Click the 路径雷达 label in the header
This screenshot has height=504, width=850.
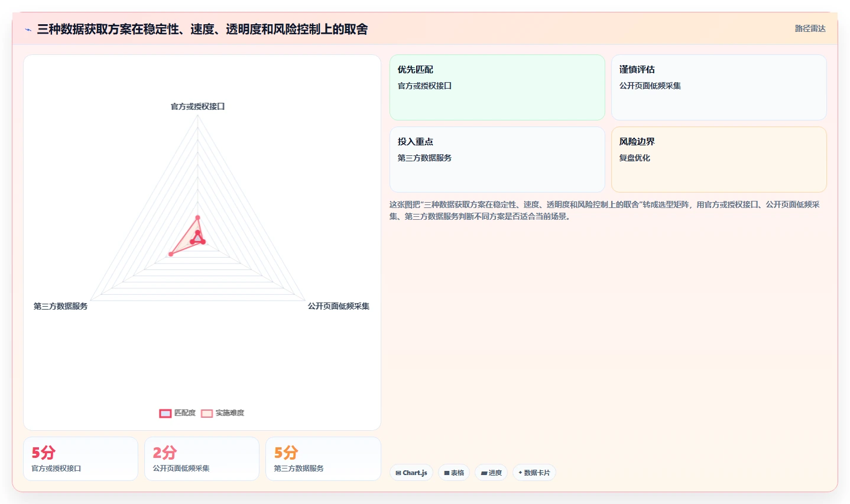pyautogui.click(x=810, y=28)
